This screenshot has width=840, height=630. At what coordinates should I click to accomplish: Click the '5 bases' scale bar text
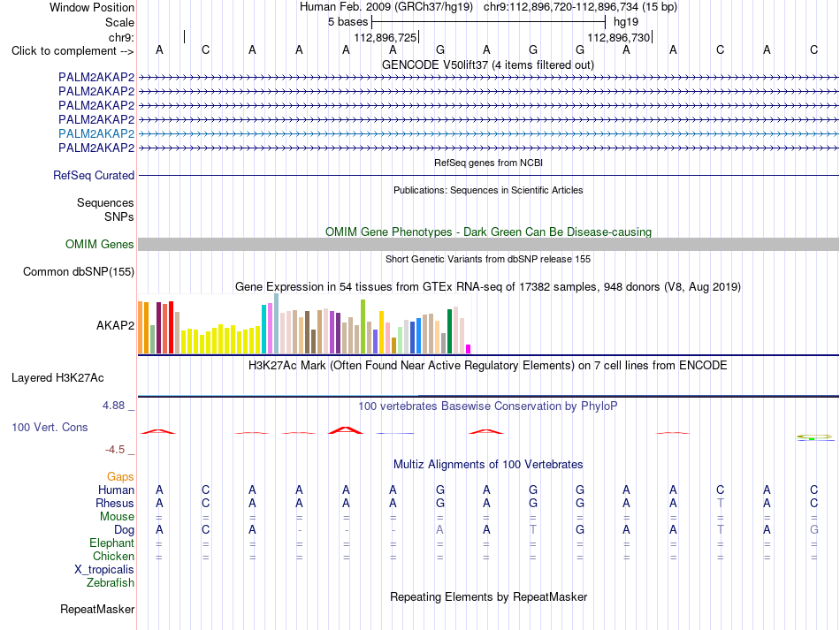(348, 22)
